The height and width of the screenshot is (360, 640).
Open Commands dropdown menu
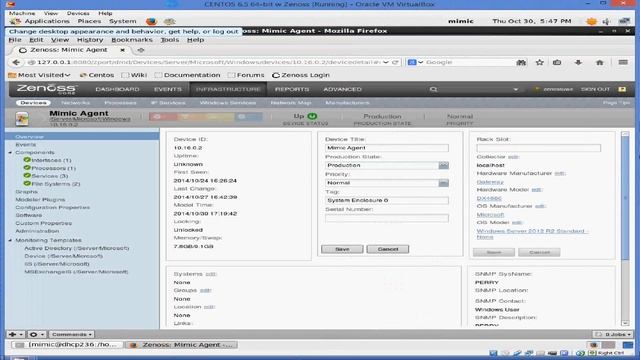point(71,334)
